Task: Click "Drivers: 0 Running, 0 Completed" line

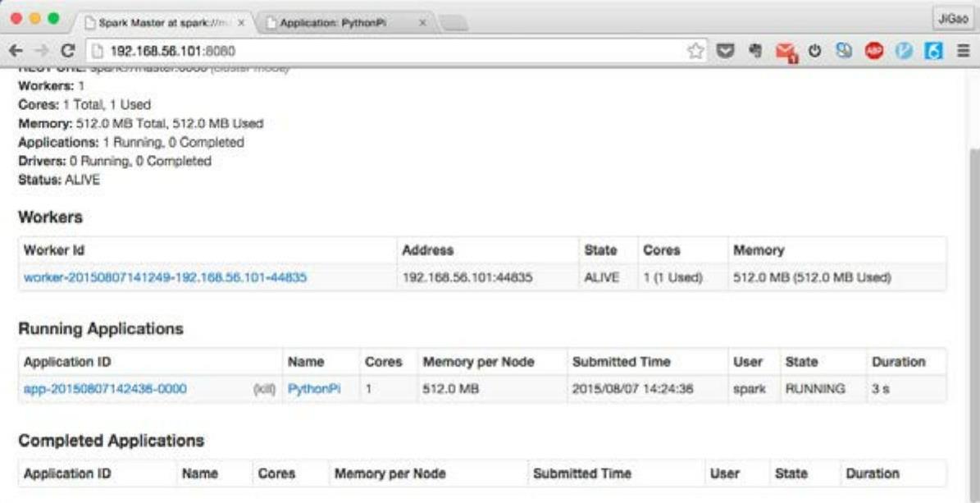Action: [x=115, y=162]
